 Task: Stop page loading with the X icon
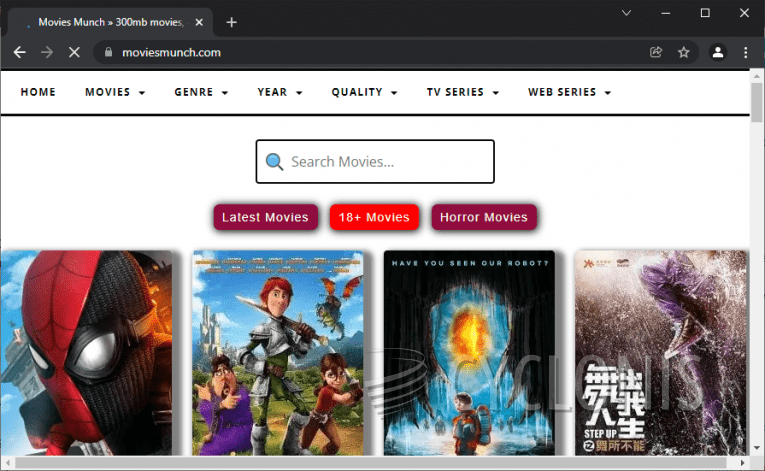(x=74, y=52)
